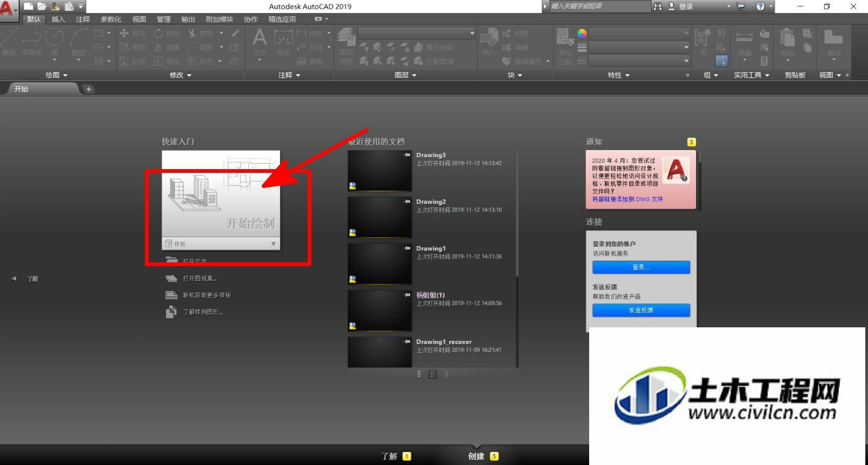Viewport: 868px width, 465px height.
Task: Select the Trim (修剪) tool
Action: point(200,33)
